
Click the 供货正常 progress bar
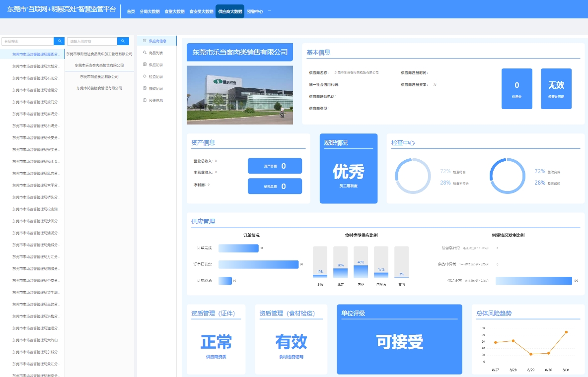pyautogui.click(x=534, y=280)
